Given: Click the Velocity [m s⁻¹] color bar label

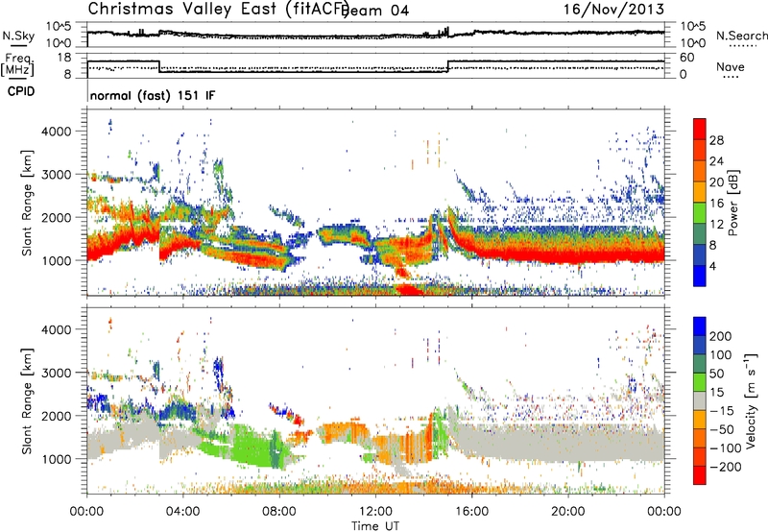Looking at the screenshot, I should tap(751, 400).
